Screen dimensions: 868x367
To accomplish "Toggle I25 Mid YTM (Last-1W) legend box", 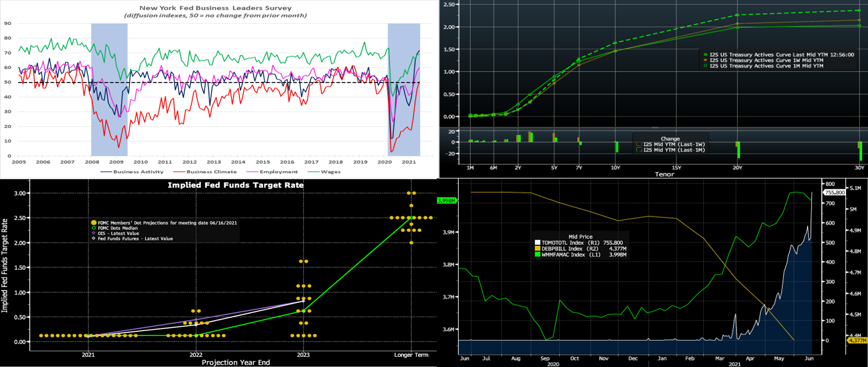I will (x=638, y=144).
